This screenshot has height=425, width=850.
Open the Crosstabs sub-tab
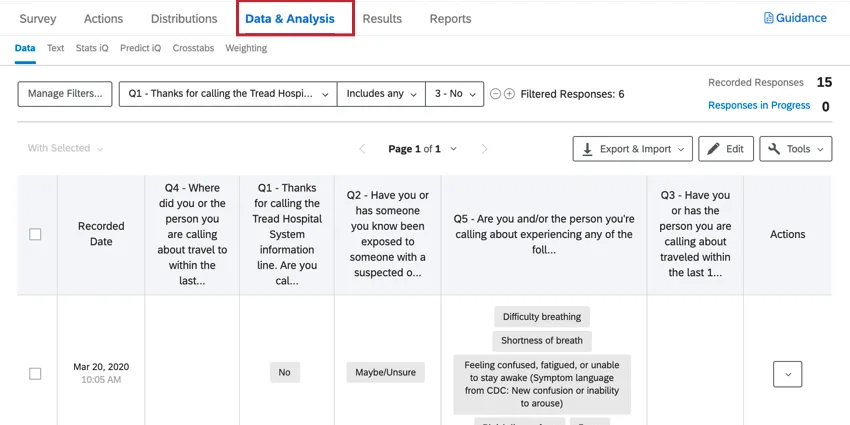point(192,47)
